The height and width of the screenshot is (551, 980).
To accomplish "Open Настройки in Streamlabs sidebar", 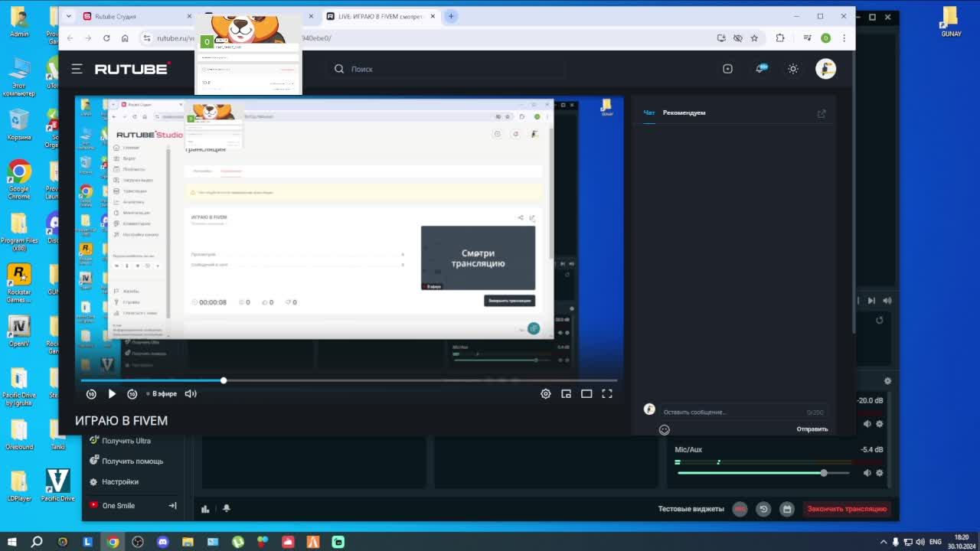I will pyautogui.click(x=114, y=481).
